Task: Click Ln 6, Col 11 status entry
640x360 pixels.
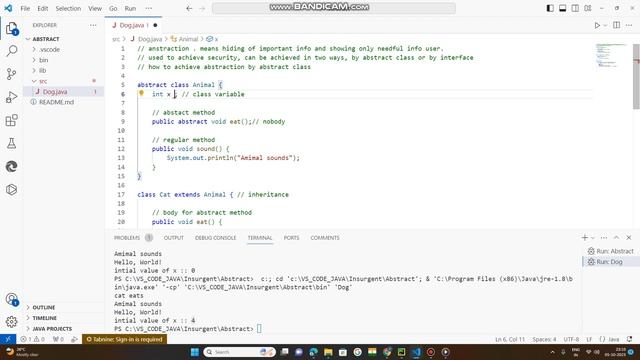Action: 510,339
